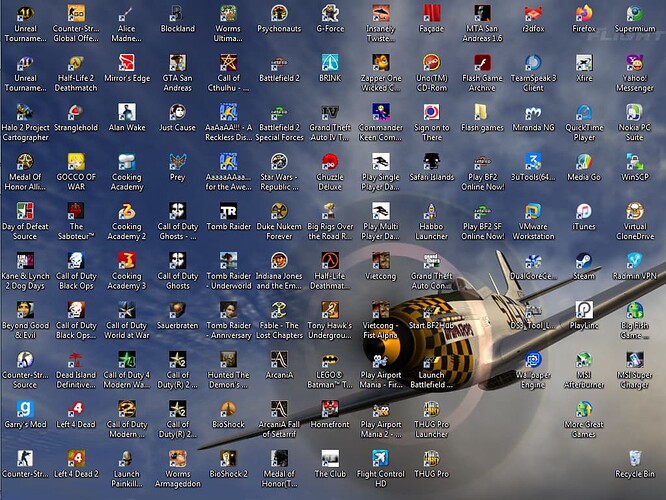Open the MSI Super Charger shortcut
Screen dimensions: 666x500
coord(635,371)
